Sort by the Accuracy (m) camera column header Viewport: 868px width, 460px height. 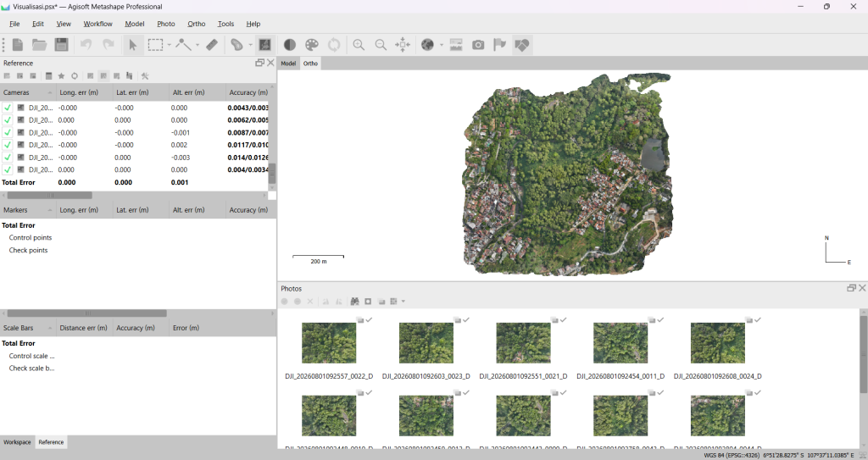point(248,92)
